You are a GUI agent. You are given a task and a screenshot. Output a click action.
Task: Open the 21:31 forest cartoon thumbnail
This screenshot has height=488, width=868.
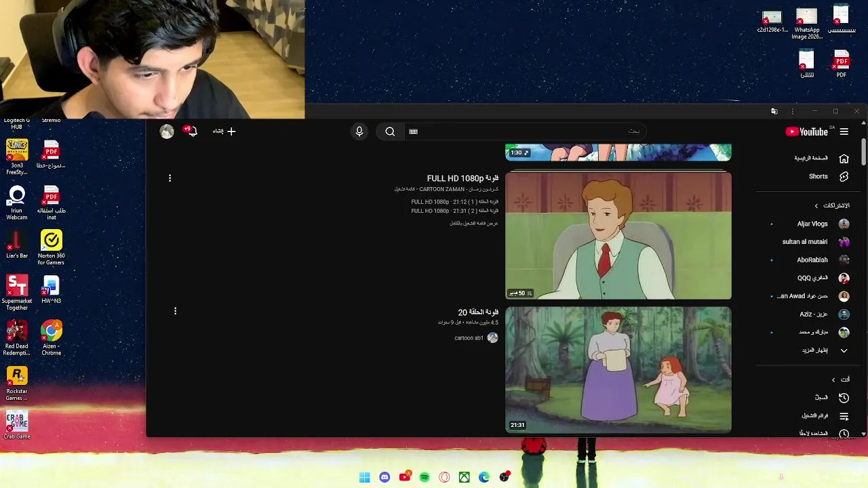618,369
